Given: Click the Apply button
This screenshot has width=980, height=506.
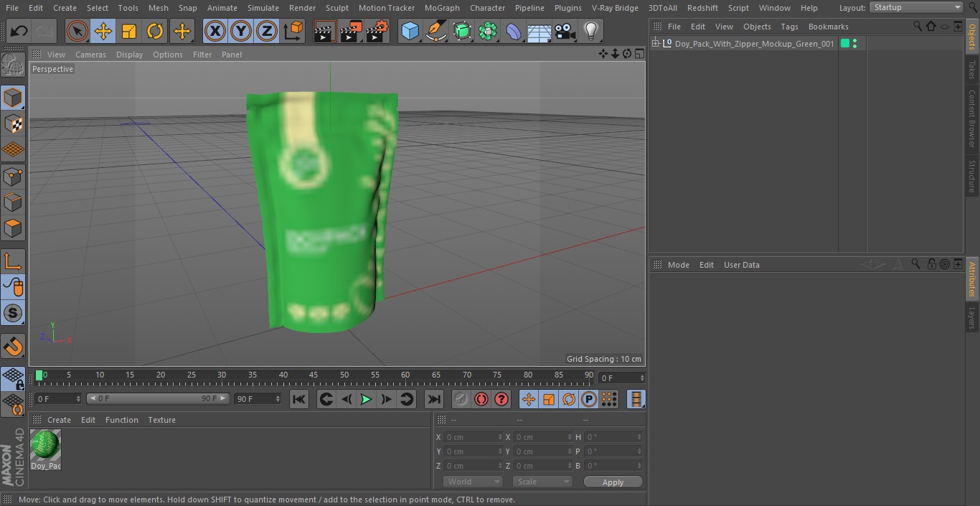Looking at the screenshot, I should (613, 482).
